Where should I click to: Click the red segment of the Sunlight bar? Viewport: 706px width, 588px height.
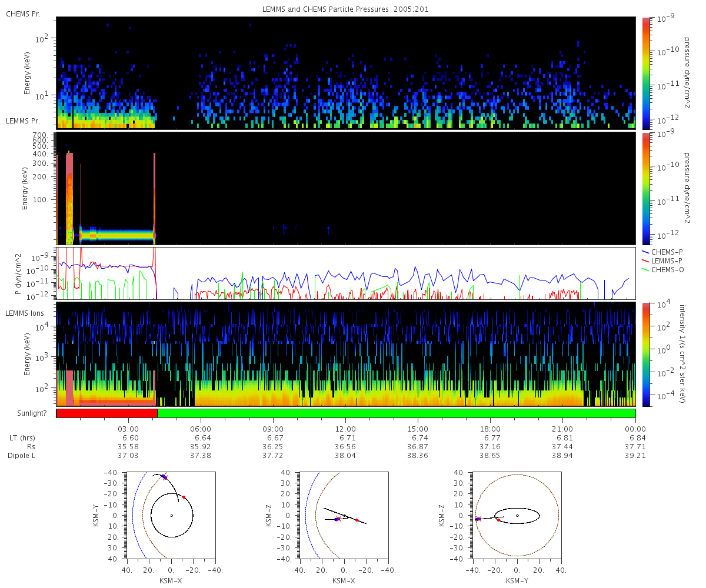click(107, 413)
